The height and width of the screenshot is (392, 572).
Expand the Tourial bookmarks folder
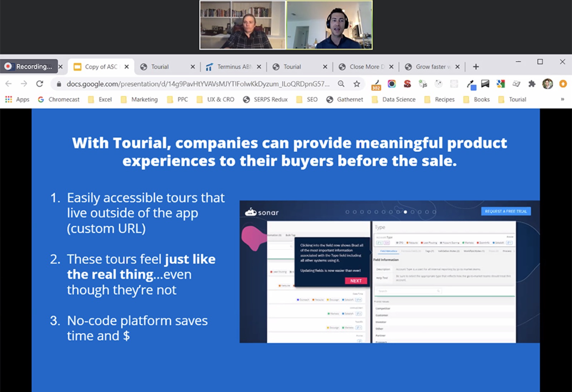(x=512, y=99)
